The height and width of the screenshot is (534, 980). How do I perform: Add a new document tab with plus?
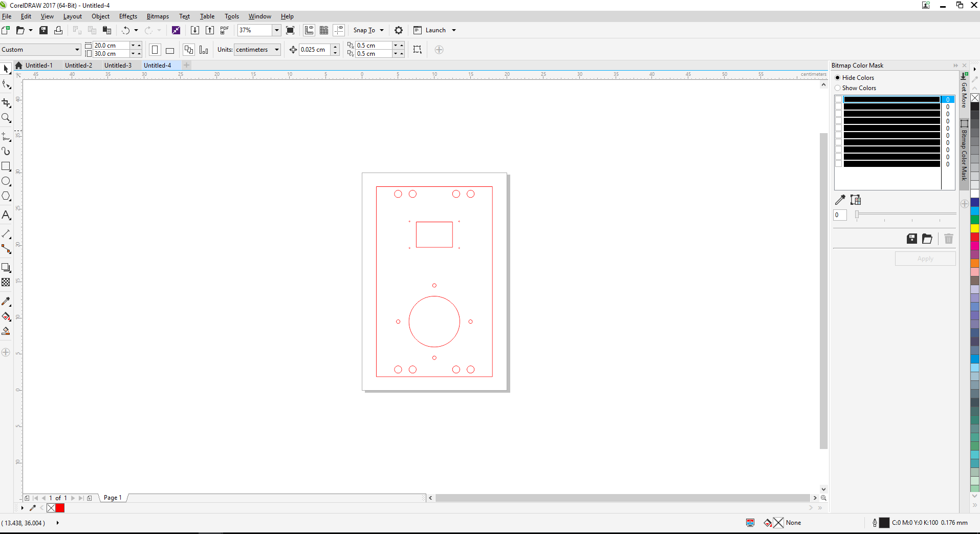(187, 65)
